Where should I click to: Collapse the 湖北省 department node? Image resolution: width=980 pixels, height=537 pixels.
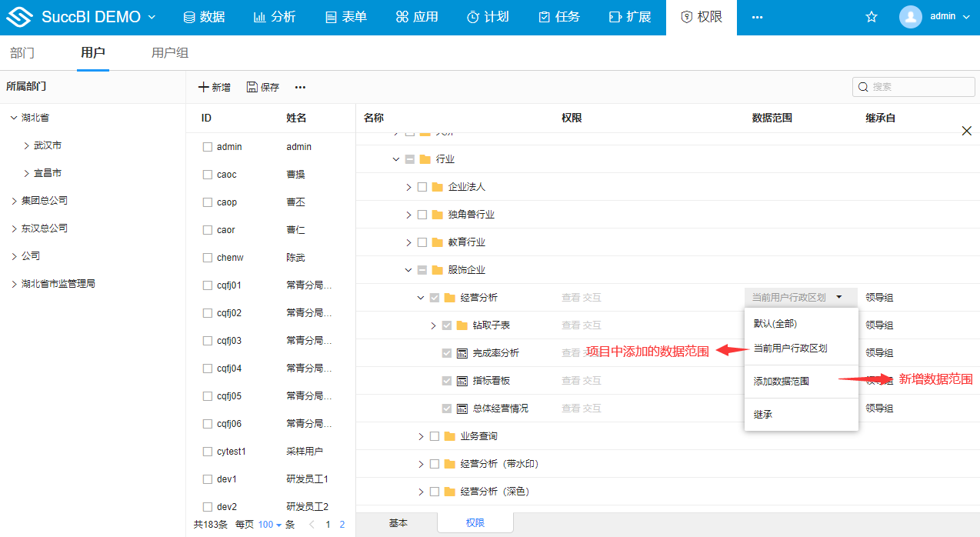coord(13,117)
